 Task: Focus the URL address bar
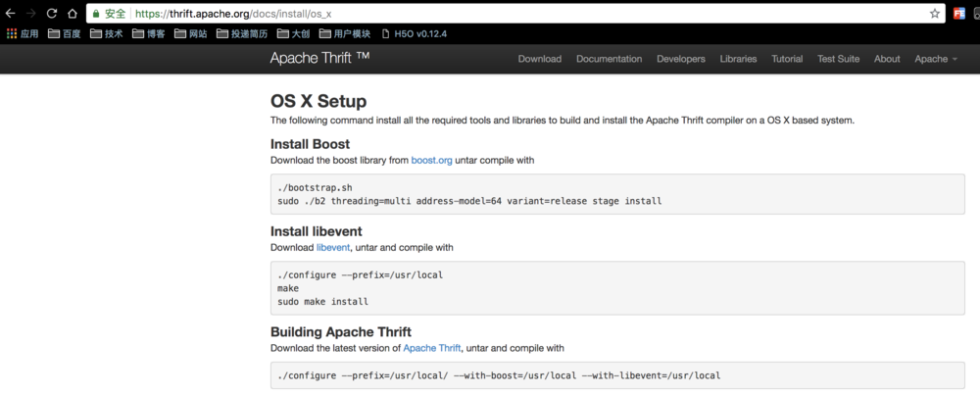[490, 14]
